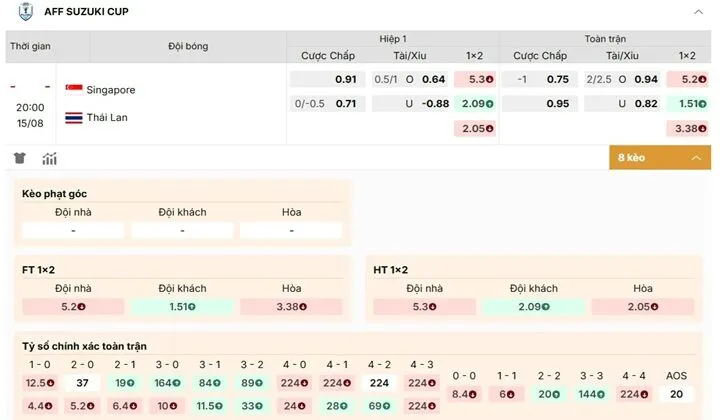Pick Toàn trận Under odds 0.82
The height and width of the screenshot is (420, 720).
[622, 104]
